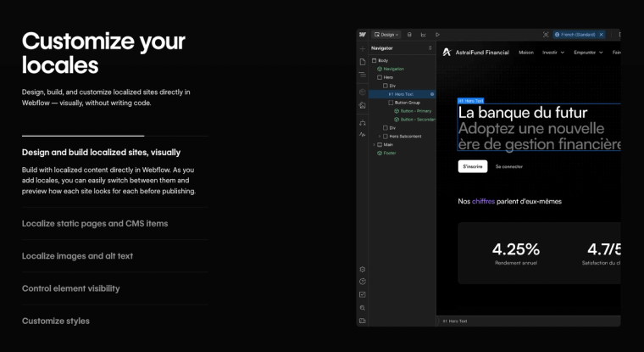Click the settings dot on Hero Text row
644x352 pixels.
pos(432,94)
